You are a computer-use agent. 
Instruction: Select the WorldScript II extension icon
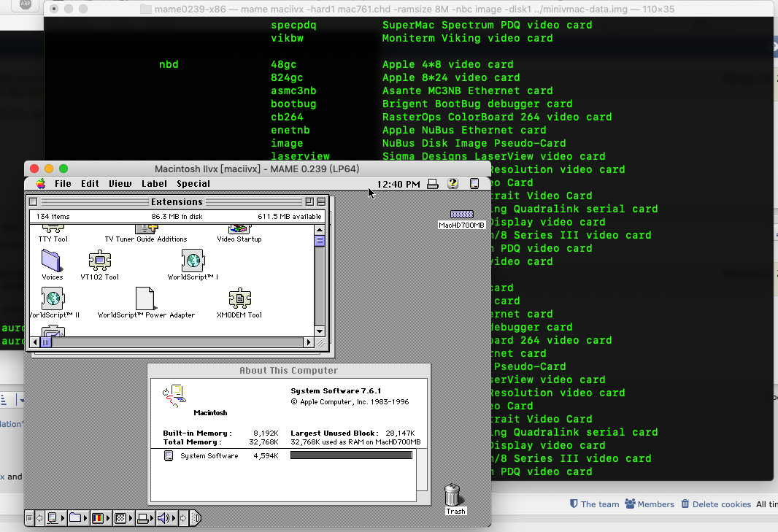click(x=53, y=298)
